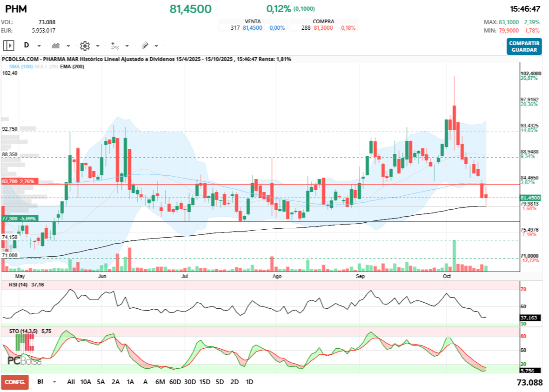Open the chart settings gear icon
The height and width of the screenshot is (392, 549).
pyautogui.click(x=85, y=46)
